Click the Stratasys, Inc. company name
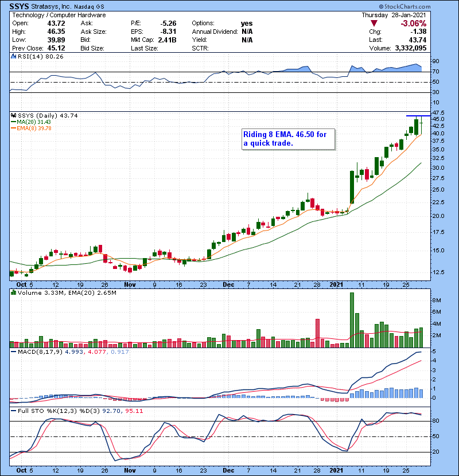The height and width of the screenshot is (476, 459). tap(51, 6)
